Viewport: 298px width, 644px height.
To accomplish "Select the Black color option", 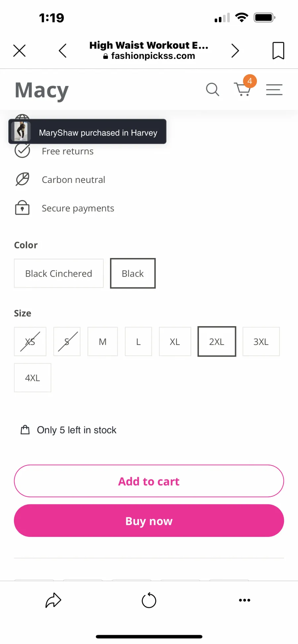I will coord(133,273).
